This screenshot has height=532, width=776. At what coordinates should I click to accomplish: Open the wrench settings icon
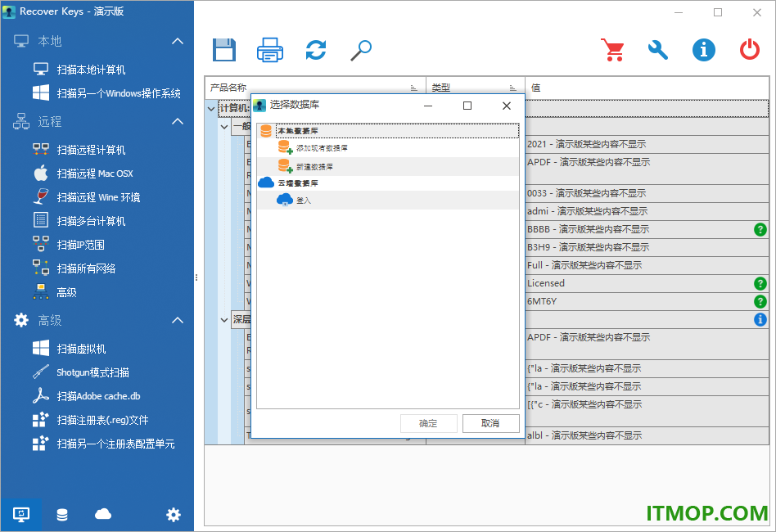point(658,50)
